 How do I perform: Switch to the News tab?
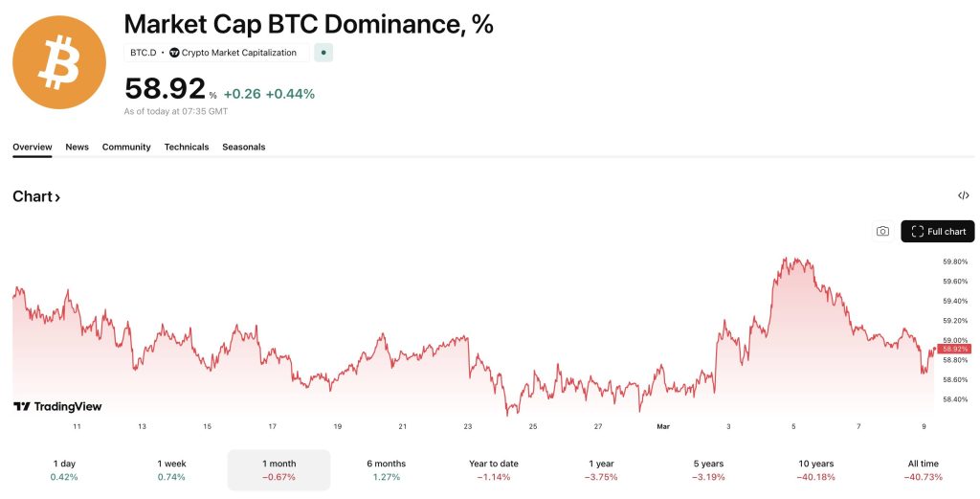click(x=77, y=147)
